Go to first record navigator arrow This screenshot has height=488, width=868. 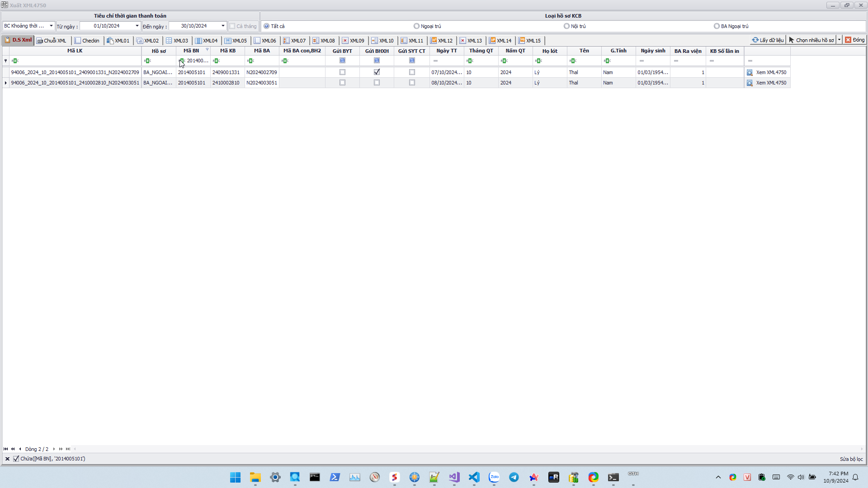[x=5, y=449]
